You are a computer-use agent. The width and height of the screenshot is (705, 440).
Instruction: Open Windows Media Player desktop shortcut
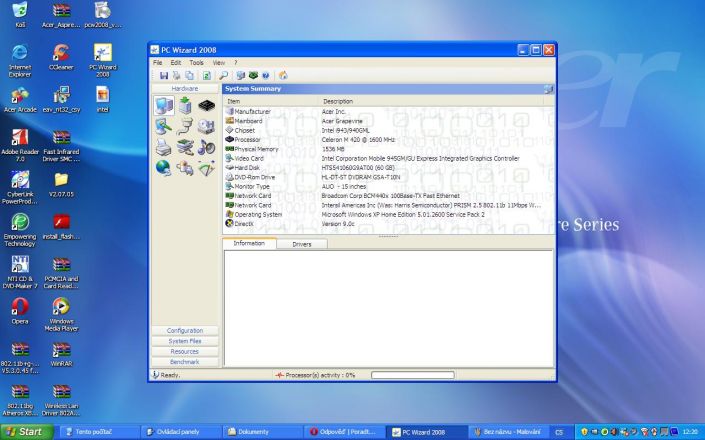pos(61,314)
